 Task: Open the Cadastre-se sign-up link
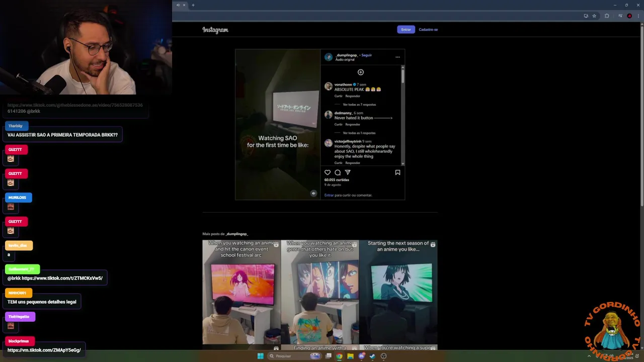pyautogui.click(x=428, y=30)
